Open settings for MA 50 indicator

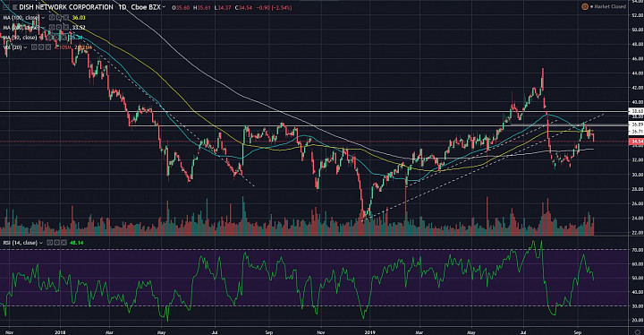[x=56, y=37]
